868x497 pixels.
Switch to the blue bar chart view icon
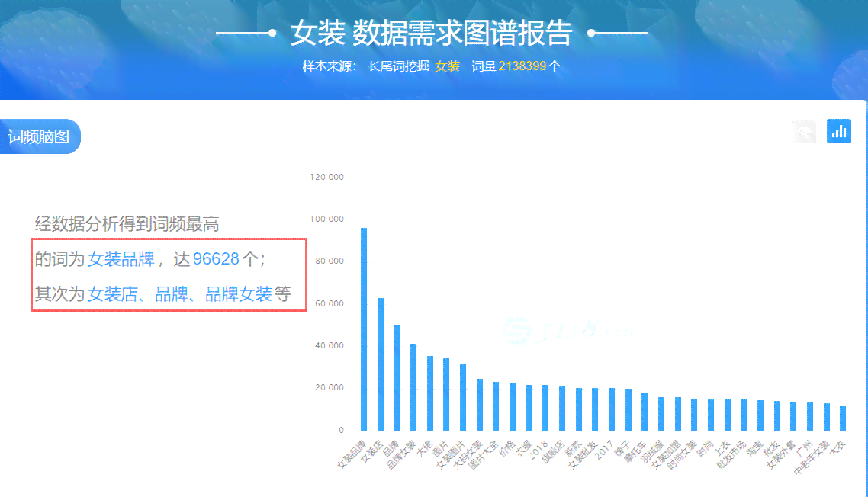point(839,131)
